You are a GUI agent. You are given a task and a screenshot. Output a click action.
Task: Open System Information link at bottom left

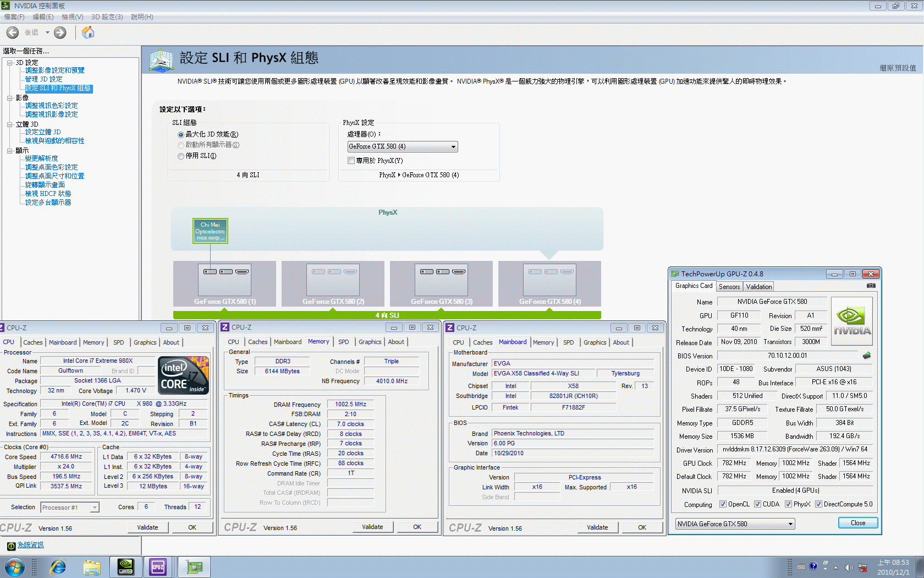(x=31, y=545)
